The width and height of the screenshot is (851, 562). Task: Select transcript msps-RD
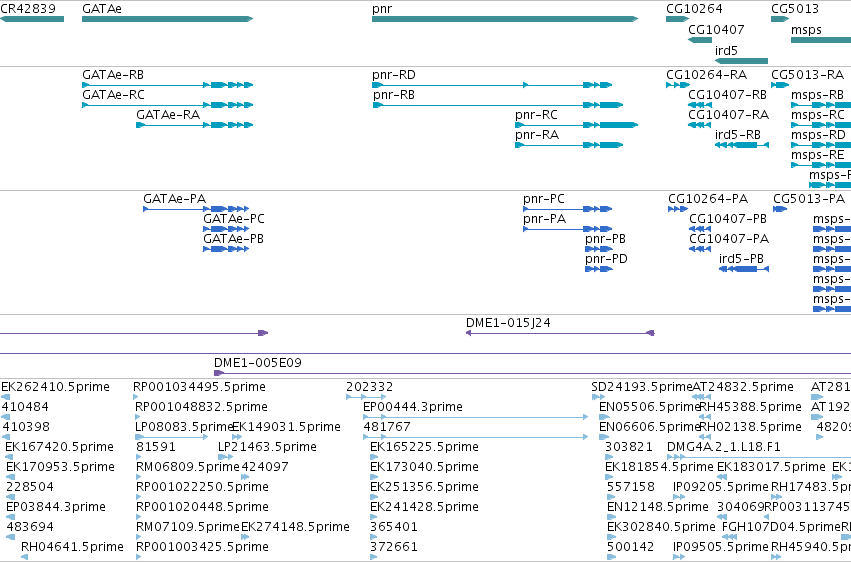tap(821, 145)
